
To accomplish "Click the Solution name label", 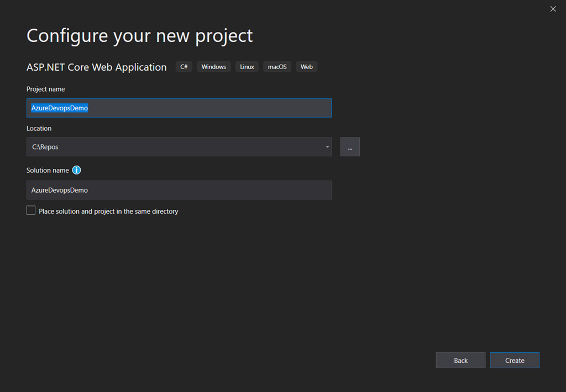I will click(48, 170).
